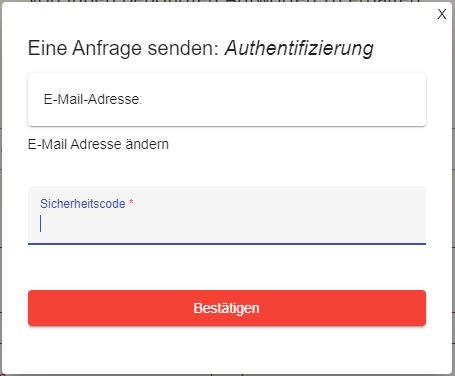Viewport: 455px width, 376px height.
Task: Click the empty area right of E-Mail-Adresse:
Action: [x=283, y=99]
